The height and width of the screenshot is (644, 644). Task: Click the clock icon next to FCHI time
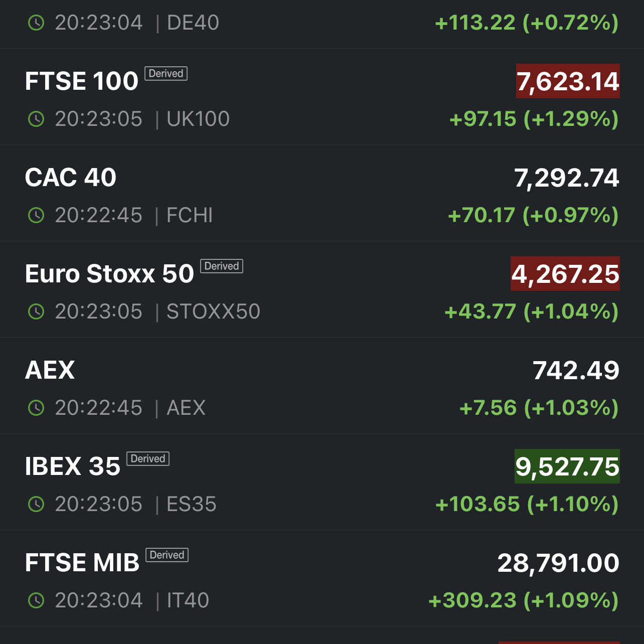coord(36,215)
